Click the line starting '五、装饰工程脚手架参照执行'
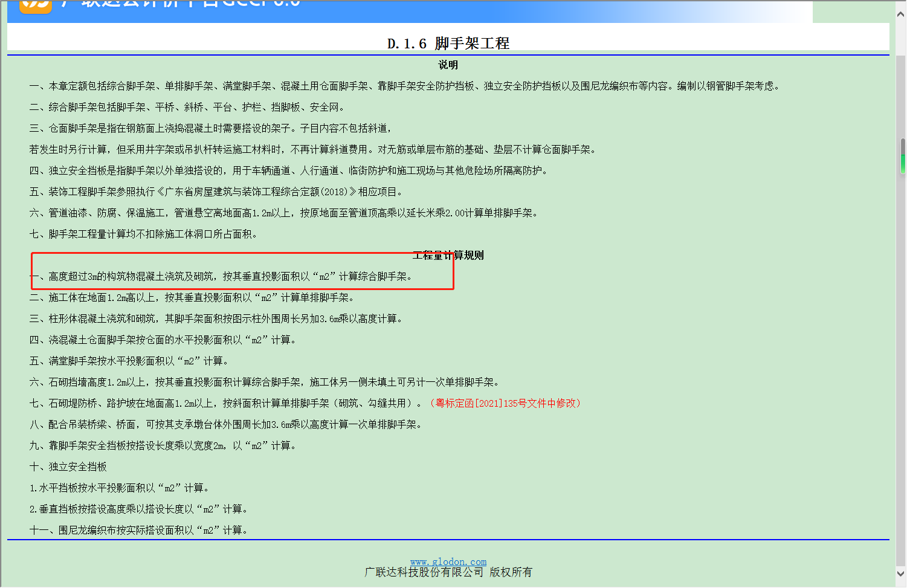 click(x=218, y=192)
